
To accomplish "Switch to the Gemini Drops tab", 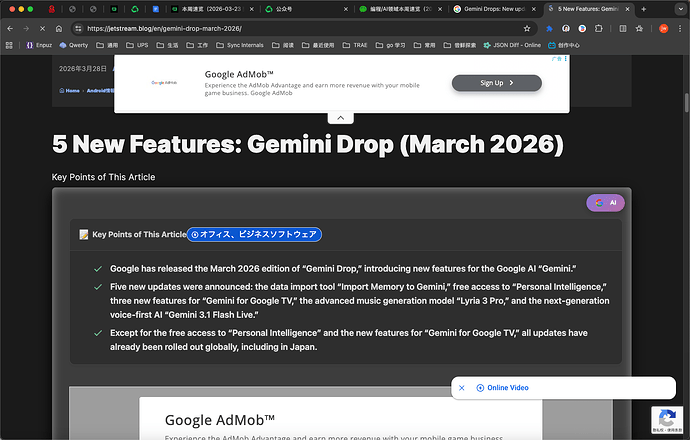I will [x=495, y=8].
